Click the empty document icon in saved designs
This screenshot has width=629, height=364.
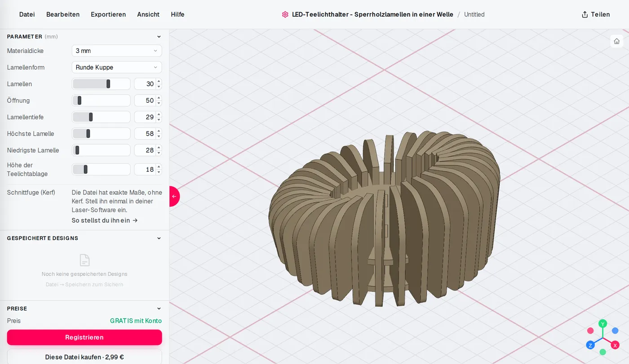pos(84,260)
